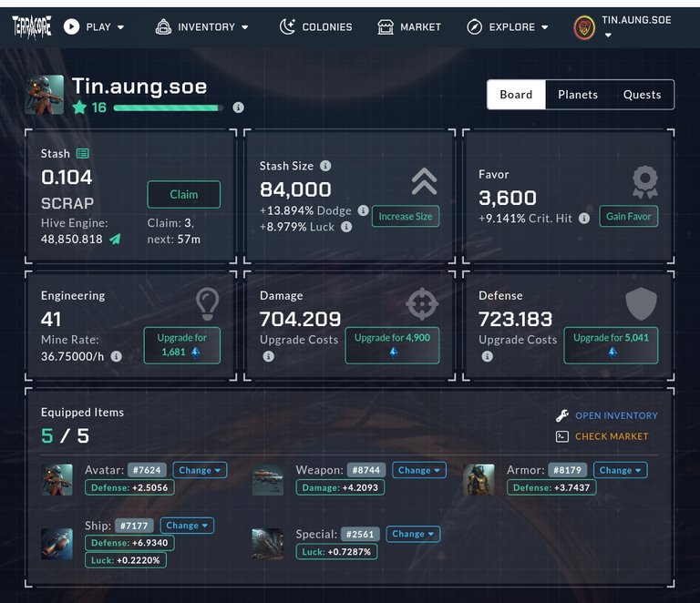This screenshot has width=700, height=603.
Task: Click the Favor ribbon badge icon
Action: pos(645,182)
